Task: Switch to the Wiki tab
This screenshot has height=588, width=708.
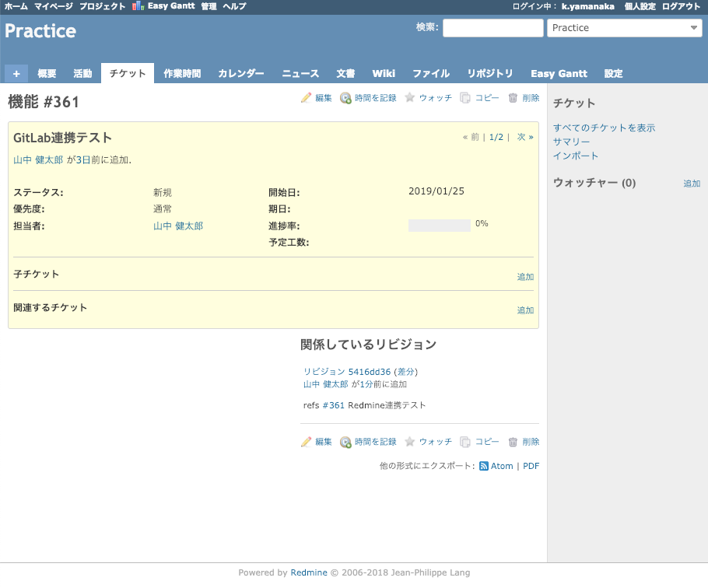Action: (384, 74)
